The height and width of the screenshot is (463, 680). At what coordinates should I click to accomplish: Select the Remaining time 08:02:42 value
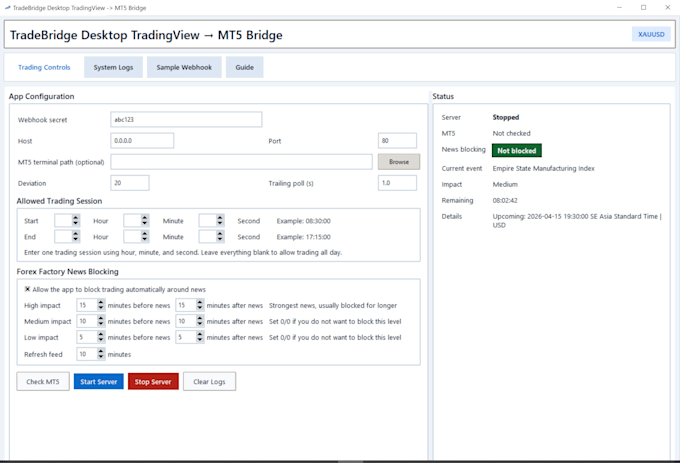pos(505,200)
